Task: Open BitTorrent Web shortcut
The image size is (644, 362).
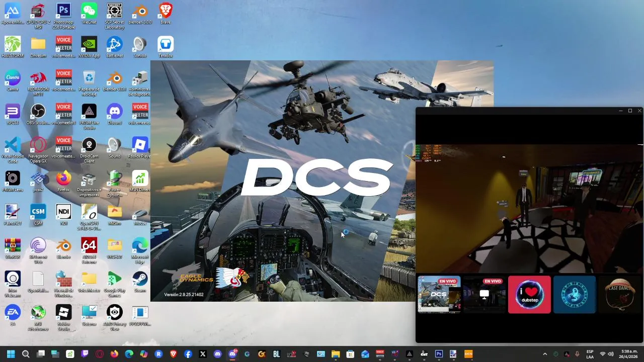Action: [38, 250]
